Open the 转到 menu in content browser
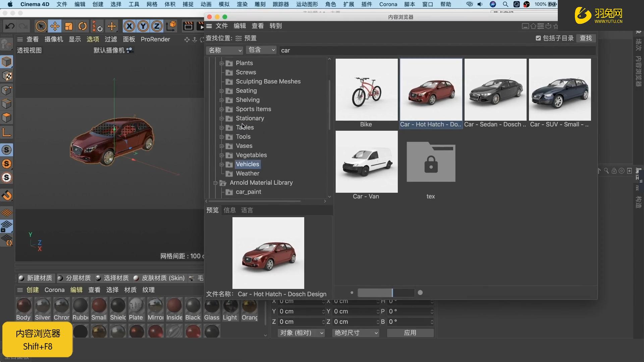644x362 pixels. pos(275,26)
